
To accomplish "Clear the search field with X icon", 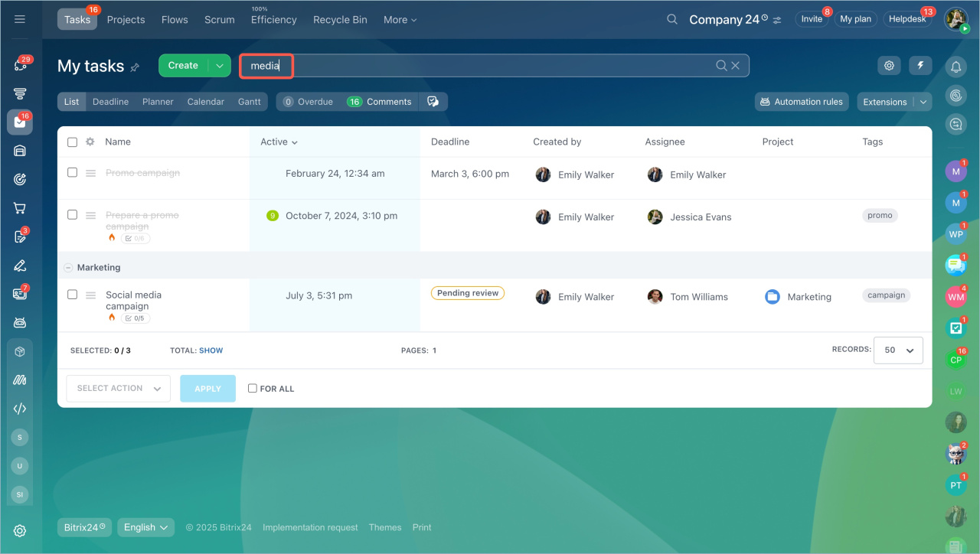I will (x=736, y=66).
